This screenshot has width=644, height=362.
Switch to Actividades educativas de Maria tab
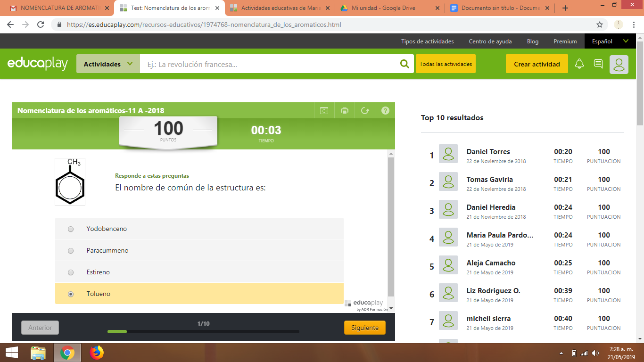tap(280, 8)
